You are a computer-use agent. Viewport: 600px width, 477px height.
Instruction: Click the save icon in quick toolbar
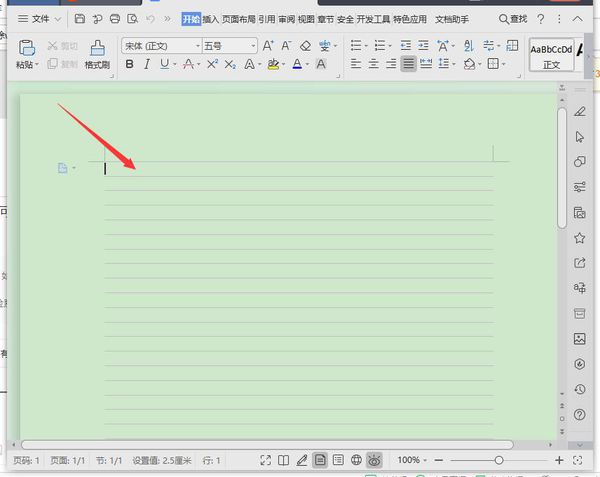coord(80,19)
